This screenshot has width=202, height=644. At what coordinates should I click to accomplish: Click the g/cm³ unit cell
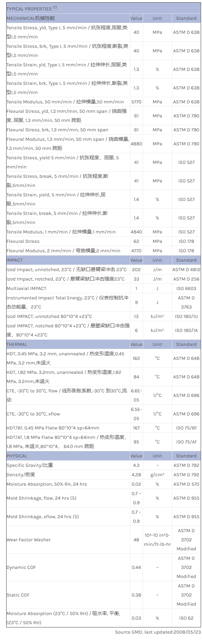[x=157, y=475]
